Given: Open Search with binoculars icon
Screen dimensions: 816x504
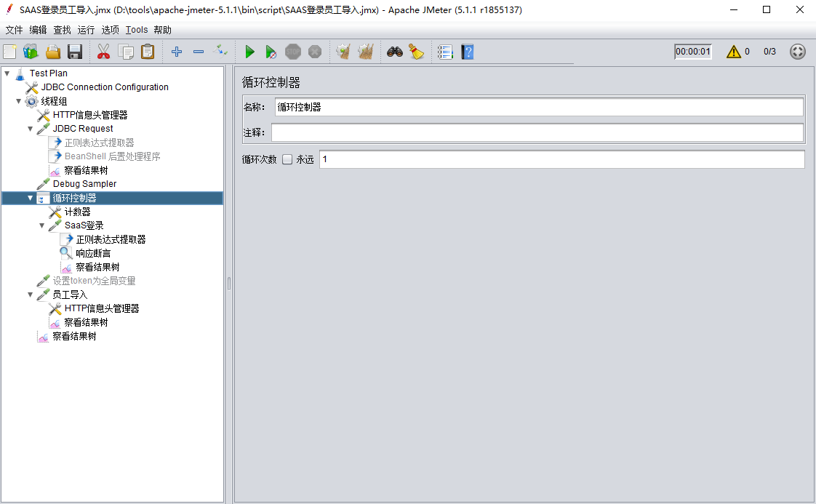Looking at the screenshot, I should click(x=394, y=52).
